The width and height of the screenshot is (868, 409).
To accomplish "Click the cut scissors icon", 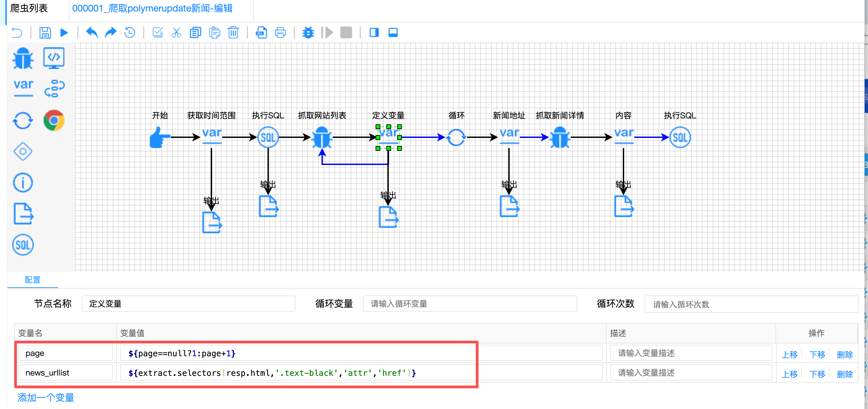I will [176, 33].
